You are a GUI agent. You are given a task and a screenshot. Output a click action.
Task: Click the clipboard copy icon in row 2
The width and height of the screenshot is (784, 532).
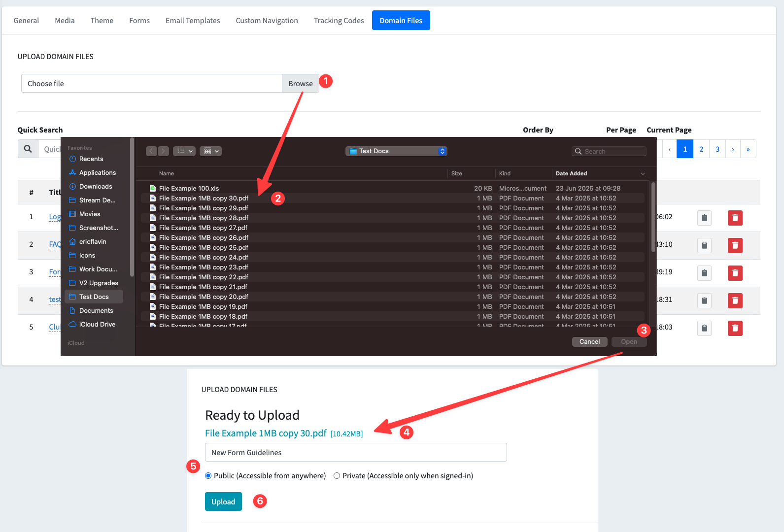tap(705, 245)
